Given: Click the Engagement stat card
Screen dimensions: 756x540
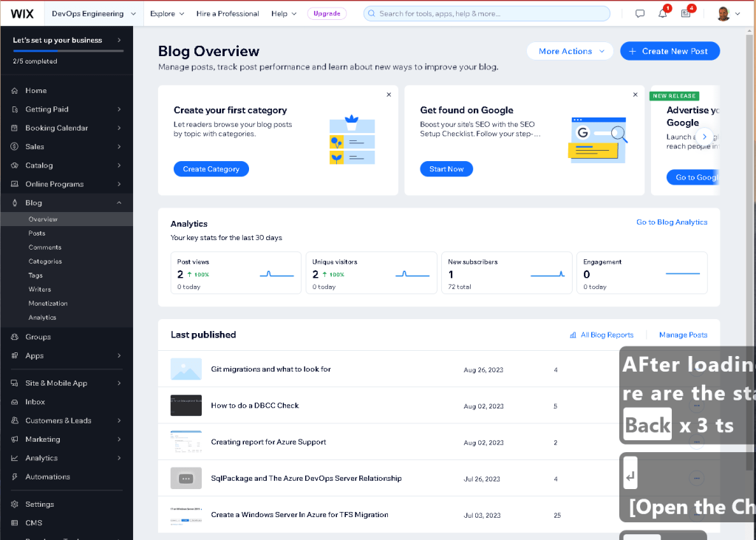Looking at the screenshot, I should click(x=642, y=273).
